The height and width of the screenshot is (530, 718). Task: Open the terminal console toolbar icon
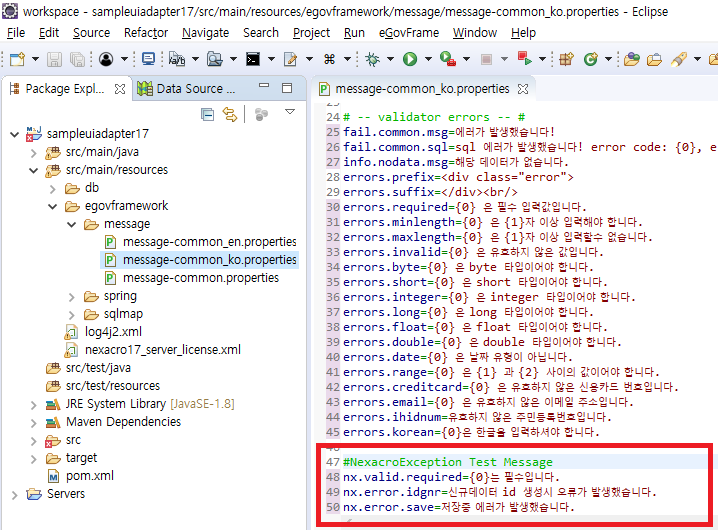254,59
